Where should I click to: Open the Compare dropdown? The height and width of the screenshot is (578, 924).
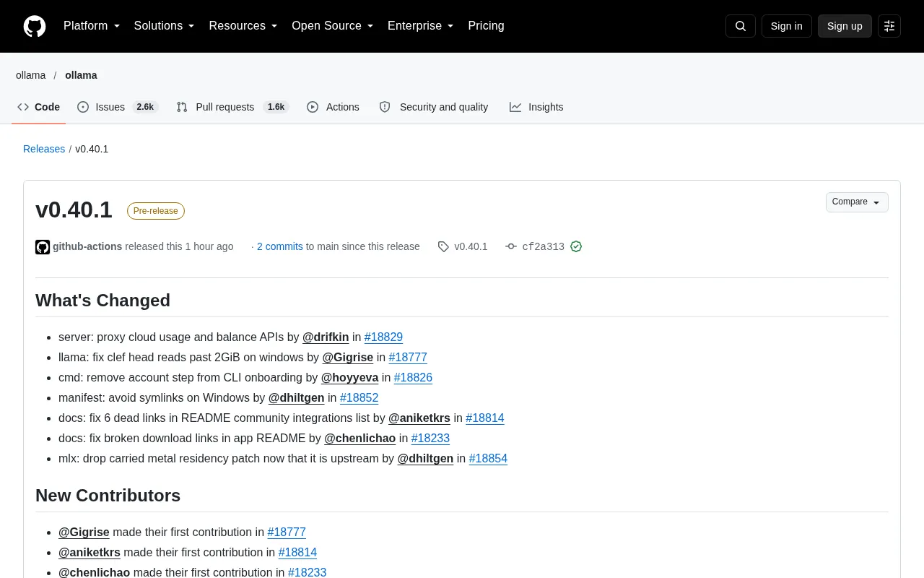857,202
